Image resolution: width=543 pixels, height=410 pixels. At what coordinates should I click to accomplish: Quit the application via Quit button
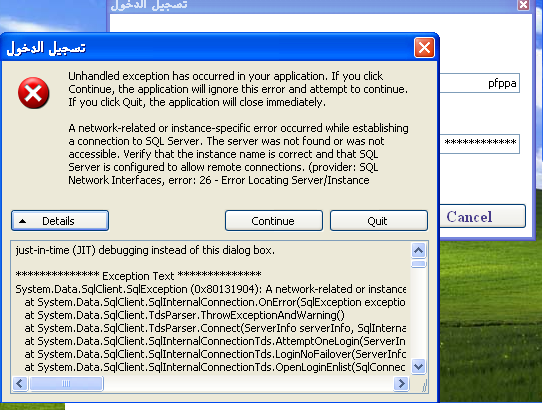pos(379,221)
